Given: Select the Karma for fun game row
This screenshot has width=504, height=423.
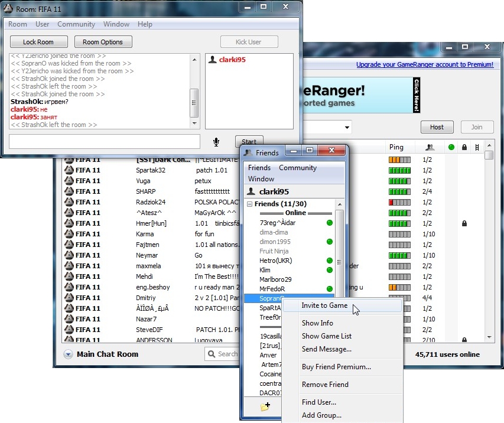Looking at the screenshot, I should click(x=151, y=234).
